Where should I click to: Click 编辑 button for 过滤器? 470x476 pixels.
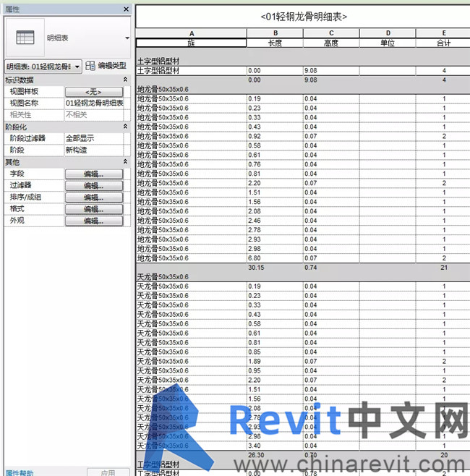[94, 185]
